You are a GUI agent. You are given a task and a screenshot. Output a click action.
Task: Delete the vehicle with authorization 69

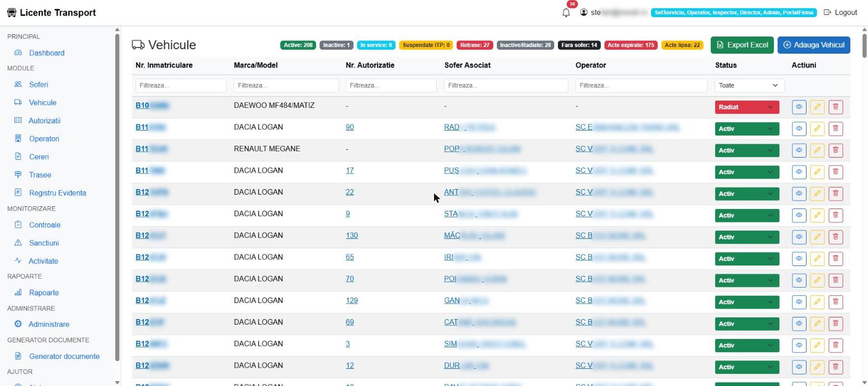[835, 324]
